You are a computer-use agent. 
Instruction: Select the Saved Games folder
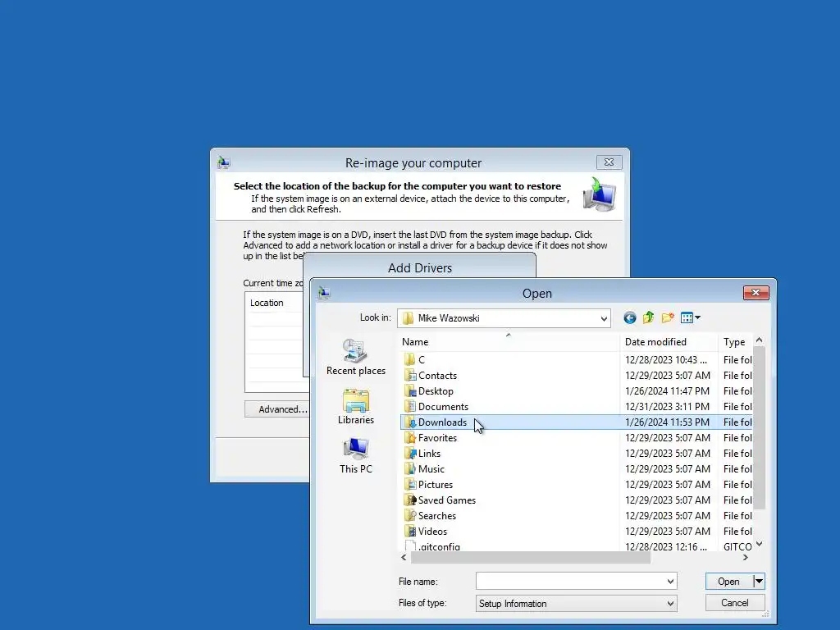(446, 500)
